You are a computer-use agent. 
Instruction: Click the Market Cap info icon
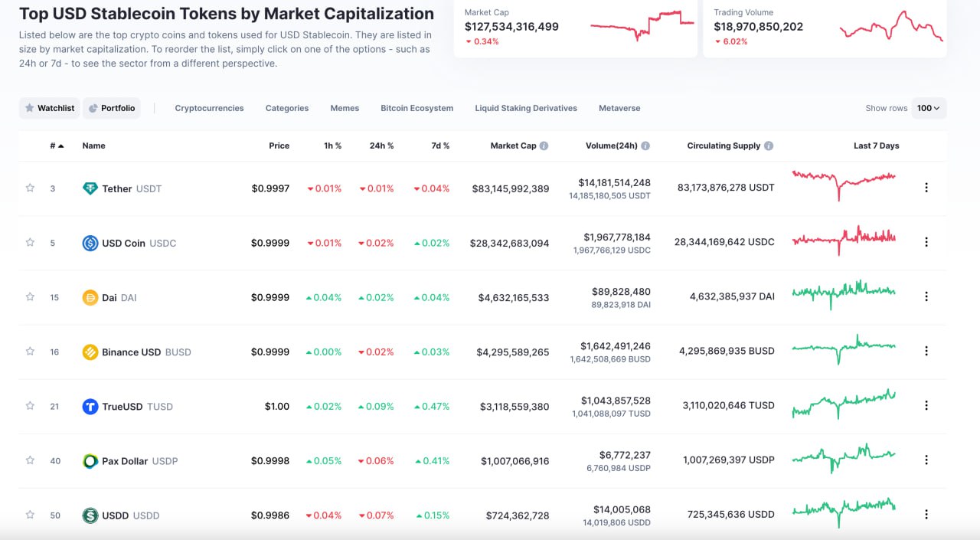[x=544, y=146]
